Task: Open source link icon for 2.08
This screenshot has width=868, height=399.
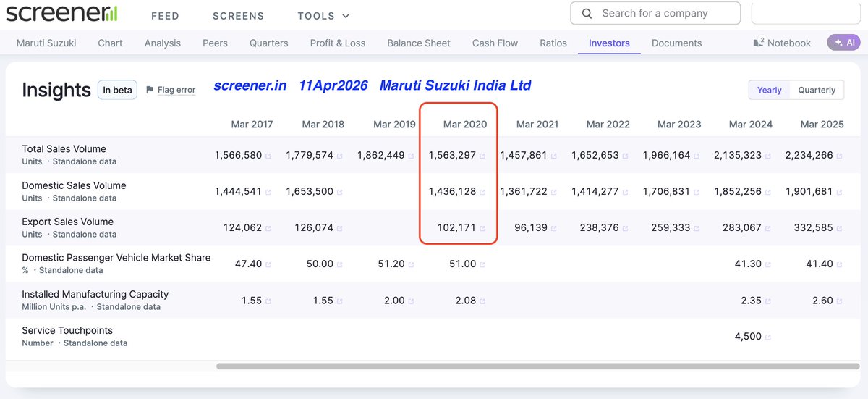Action: point(482,301)
